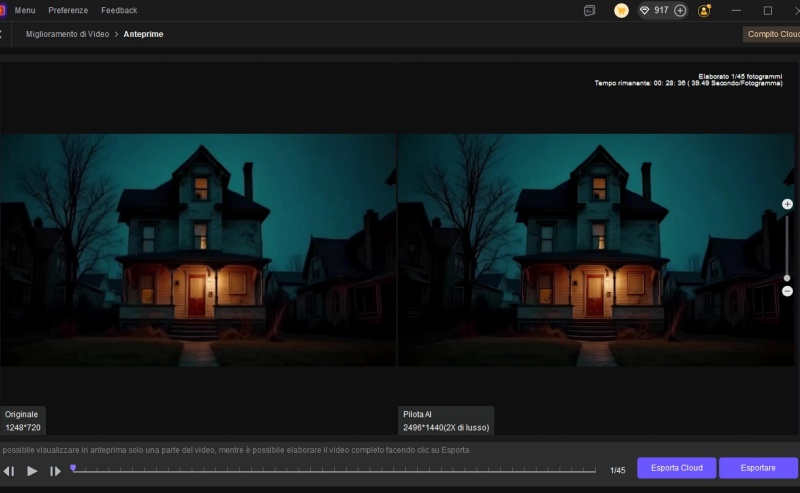Play the video preview

(x=32, y=470)
